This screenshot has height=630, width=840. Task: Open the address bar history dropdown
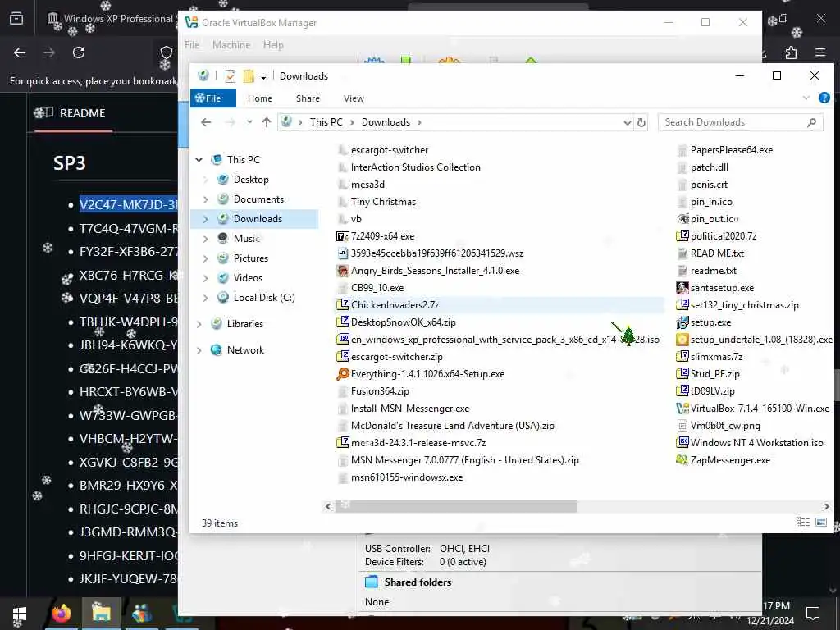click(x=627, y=123)
